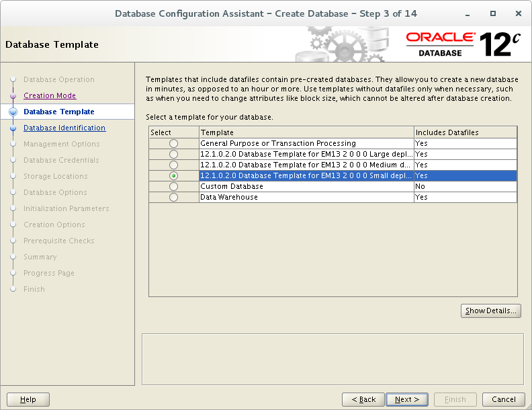Click the Help button

28,399
